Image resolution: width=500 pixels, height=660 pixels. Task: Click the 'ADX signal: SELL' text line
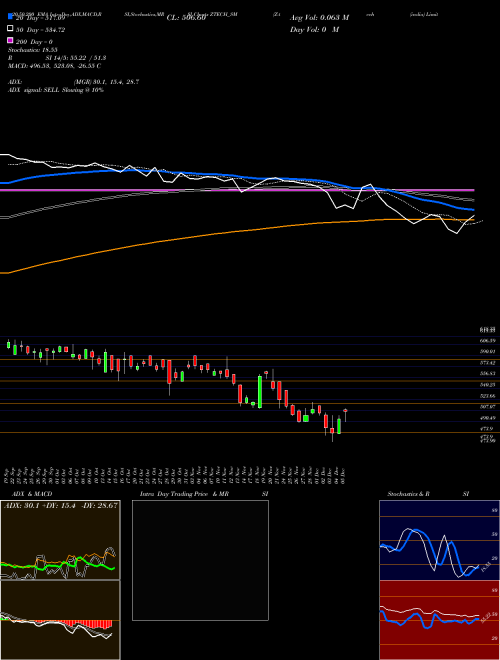coord(56,90)
